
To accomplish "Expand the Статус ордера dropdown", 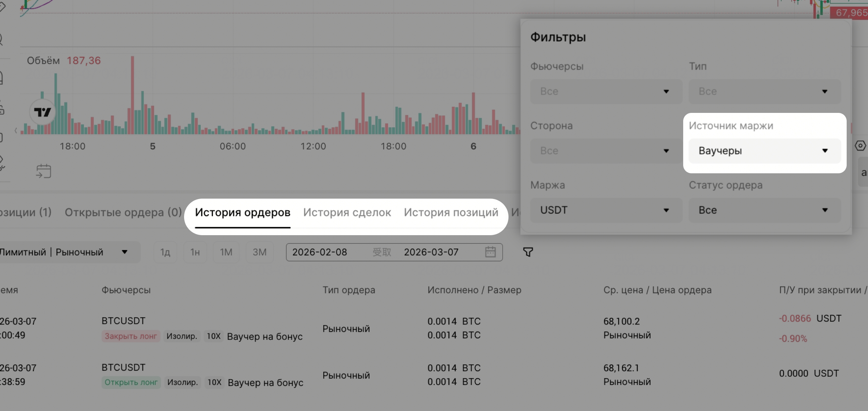I will tap(764, 210).
